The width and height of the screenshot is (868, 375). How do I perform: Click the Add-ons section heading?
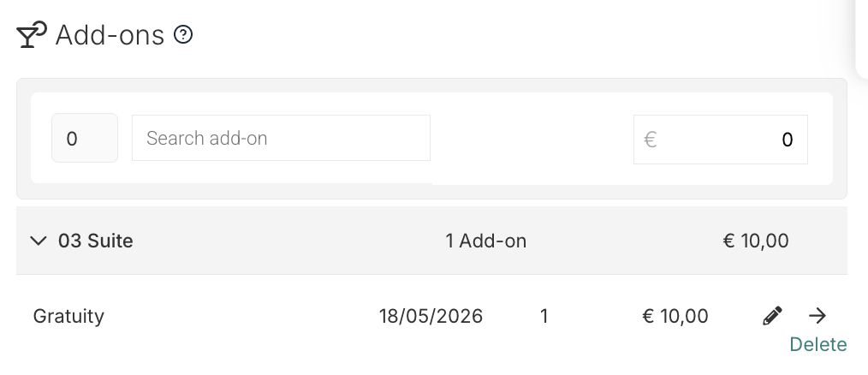(110, 35)
